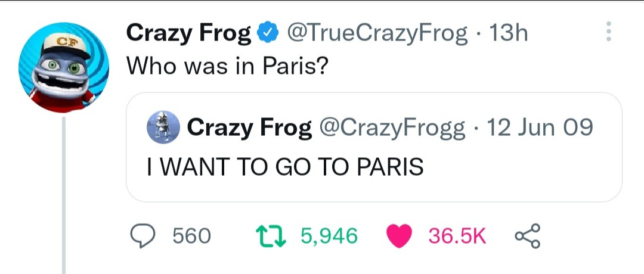Click the Crazy Frog display name
This screenshot has height=274, width=644.
[x=188, y=34]
